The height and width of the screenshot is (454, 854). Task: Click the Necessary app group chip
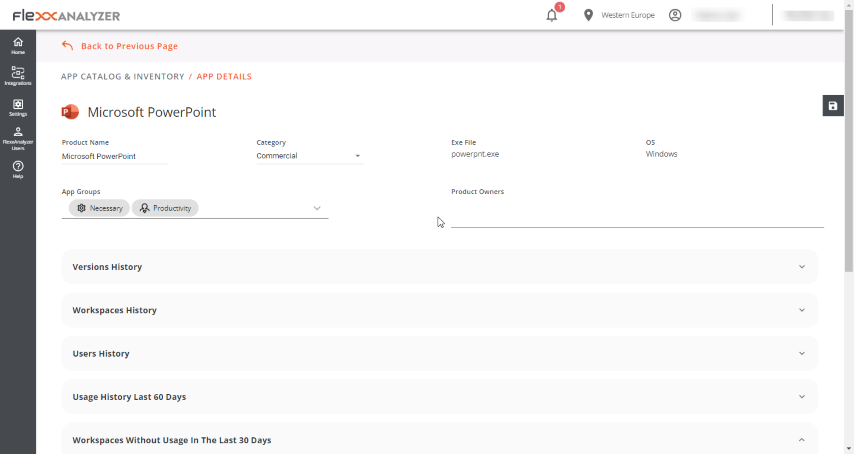[x=99, y=208]
